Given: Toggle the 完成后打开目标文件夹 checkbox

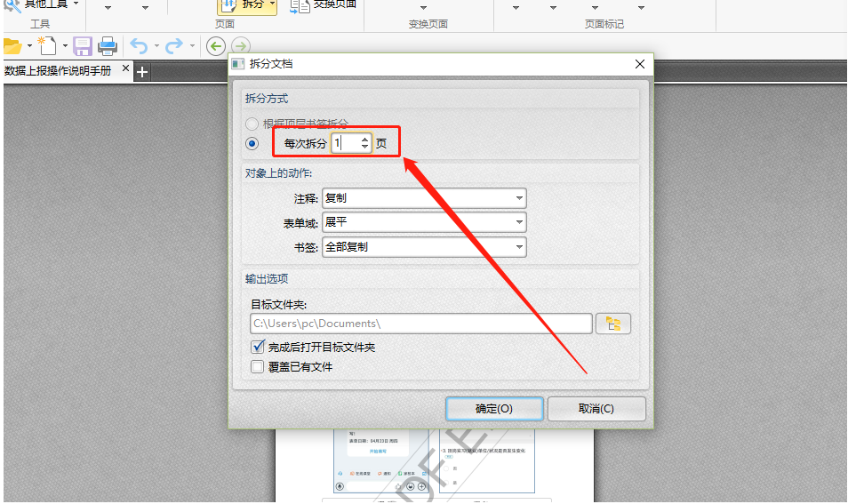Looking at the screenshot, I should [258, 347].
